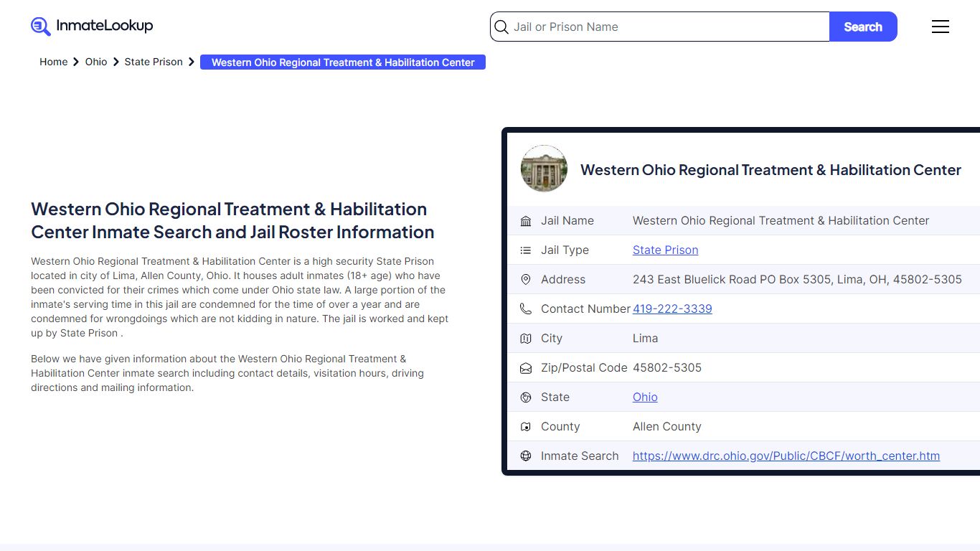Screen dimensions: 980x551
Task: Click the search magnifier icon in search box
Action: (x=502, y=27)
